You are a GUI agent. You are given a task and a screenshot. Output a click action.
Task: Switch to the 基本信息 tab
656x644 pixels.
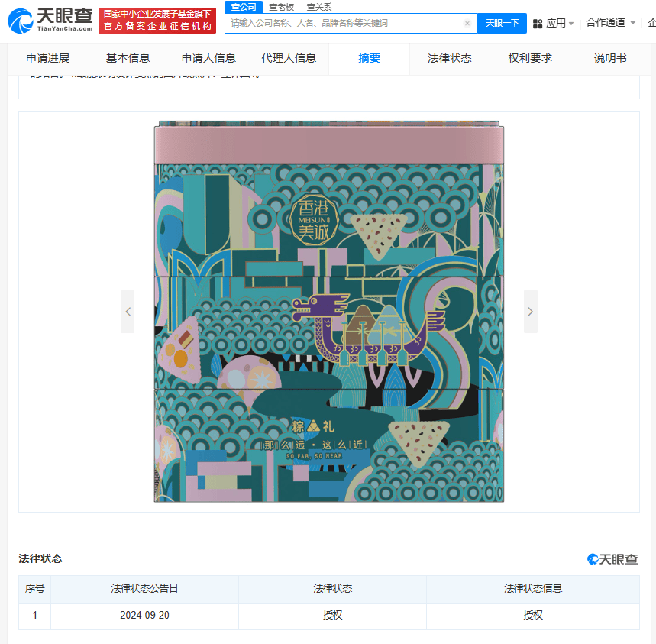tap(128, 58)
